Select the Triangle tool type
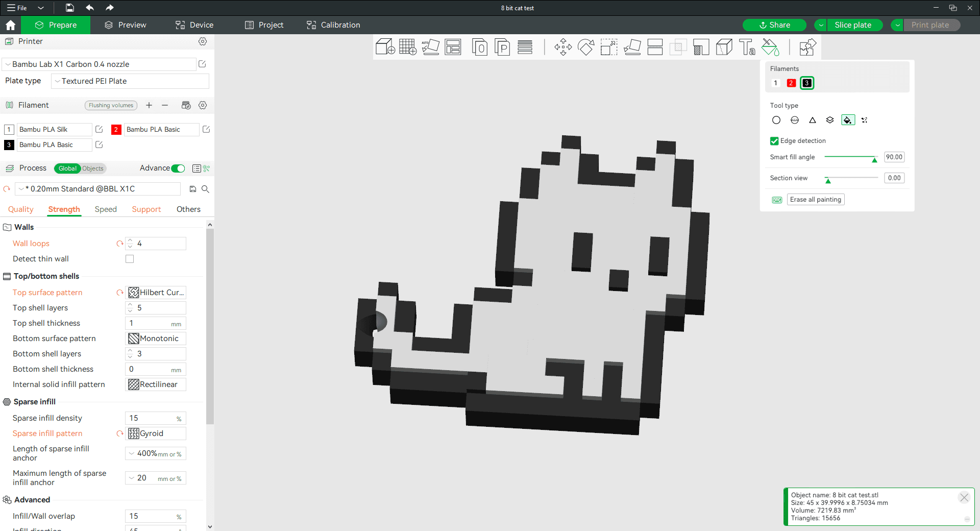Viewport: 980px width, 531px height. (x=813, y=120)
